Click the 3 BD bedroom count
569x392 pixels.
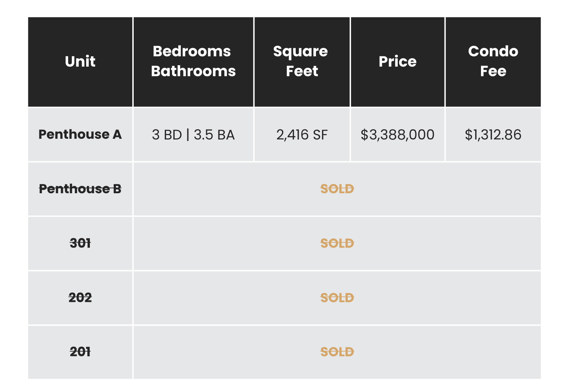point(167,135)
